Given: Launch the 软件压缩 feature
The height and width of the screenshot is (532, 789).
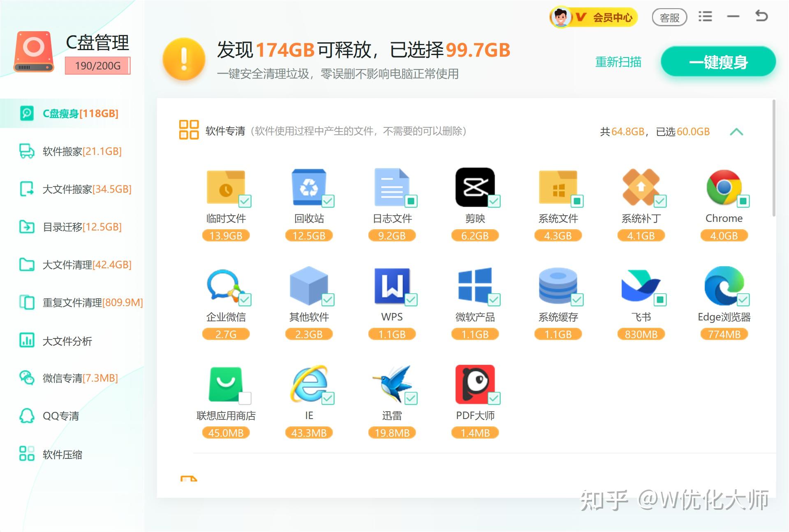Looking at the screenshot, I should [x=62, y=454].
